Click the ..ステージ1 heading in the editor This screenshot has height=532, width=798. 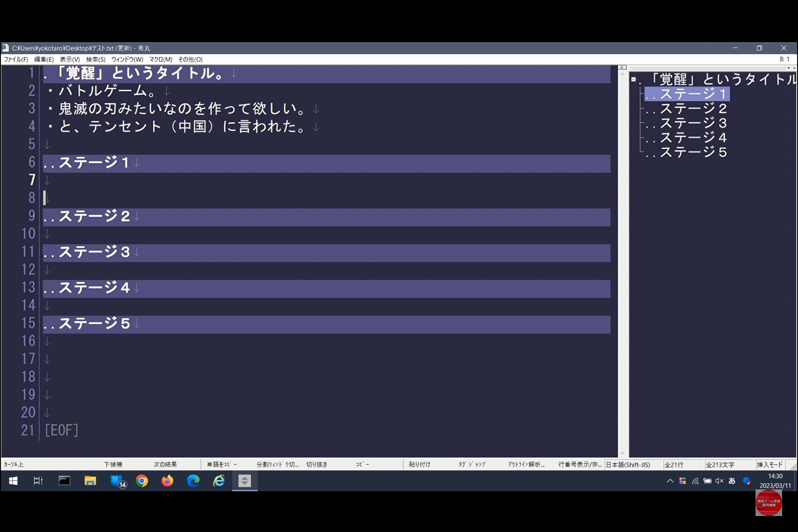(x=327, y=163)
